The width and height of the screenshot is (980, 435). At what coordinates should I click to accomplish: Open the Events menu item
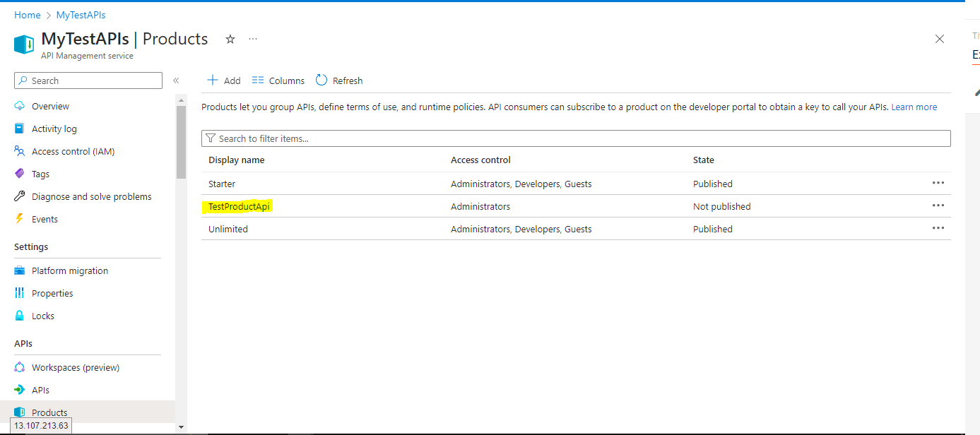click(45, 219)
